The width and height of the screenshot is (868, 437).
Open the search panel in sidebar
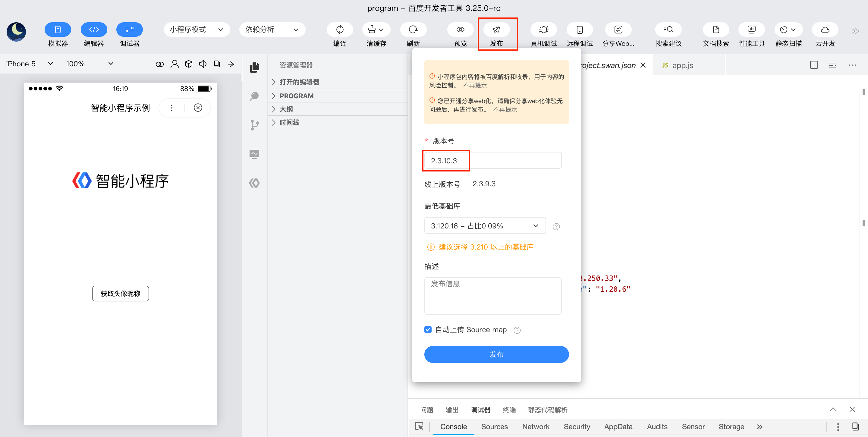pos(254,96)
